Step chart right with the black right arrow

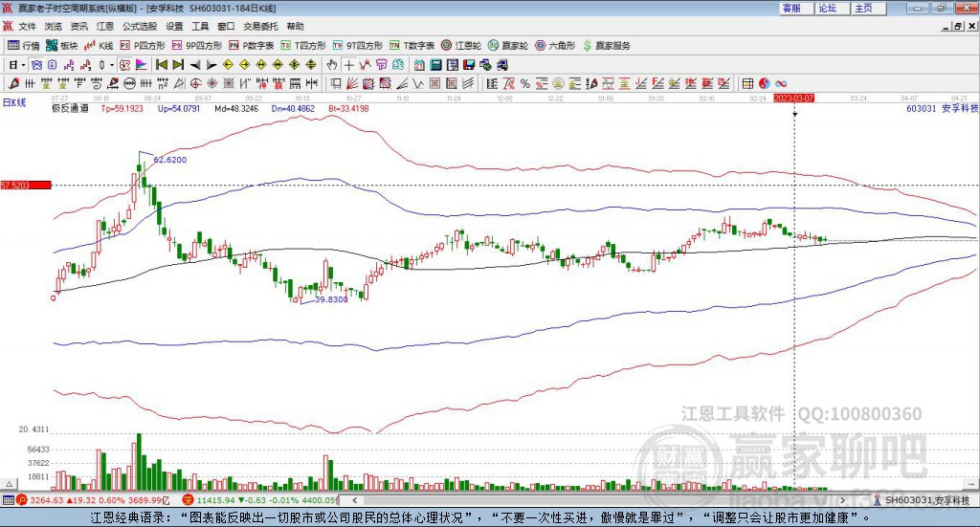click(212, 65)
